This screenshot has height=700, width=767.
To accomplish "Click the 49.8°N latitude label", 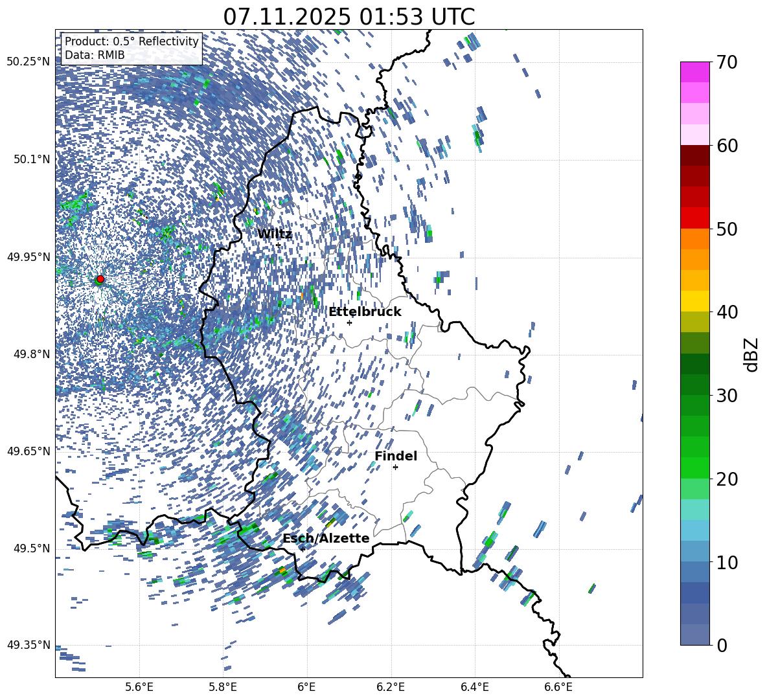I will coord(31,354).
